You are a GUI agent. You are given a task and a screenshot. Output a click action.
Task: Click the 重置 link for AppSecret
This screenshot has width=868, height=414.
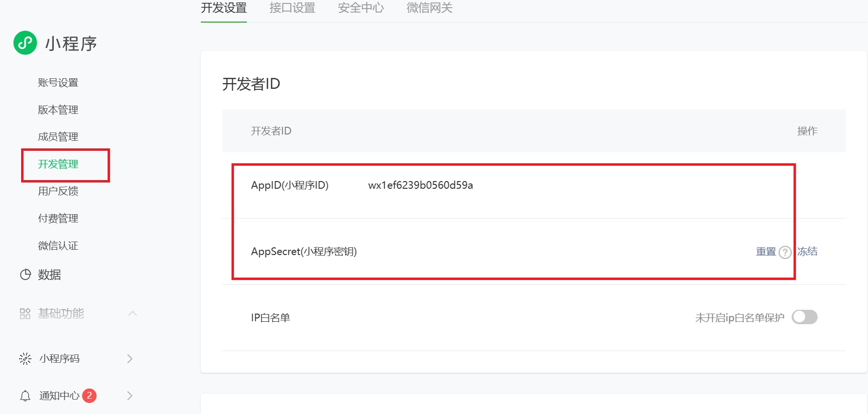coord(766,252)
